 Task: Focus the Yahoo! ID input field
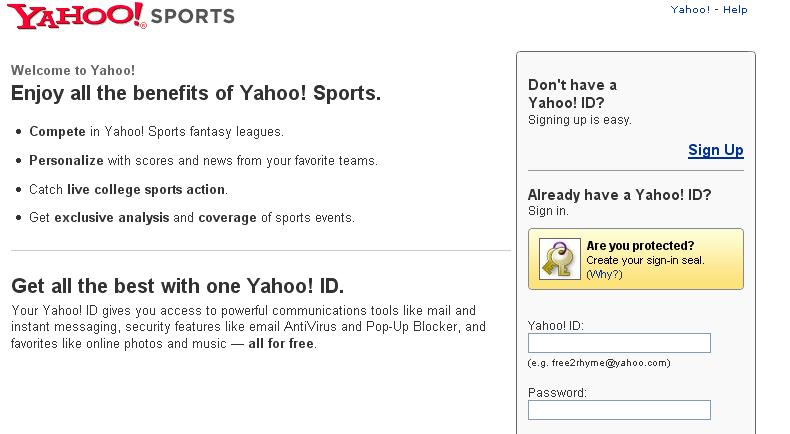pyautogui.click(x=618, y=343)
